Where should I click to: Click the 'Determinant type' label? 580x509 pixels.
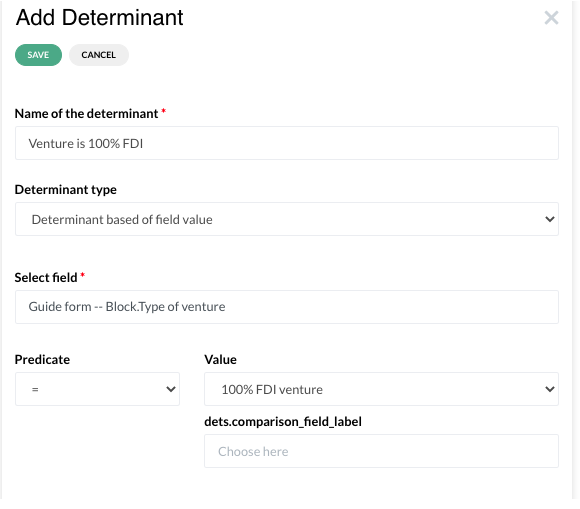pyautogui.click(x=65, y=189)
